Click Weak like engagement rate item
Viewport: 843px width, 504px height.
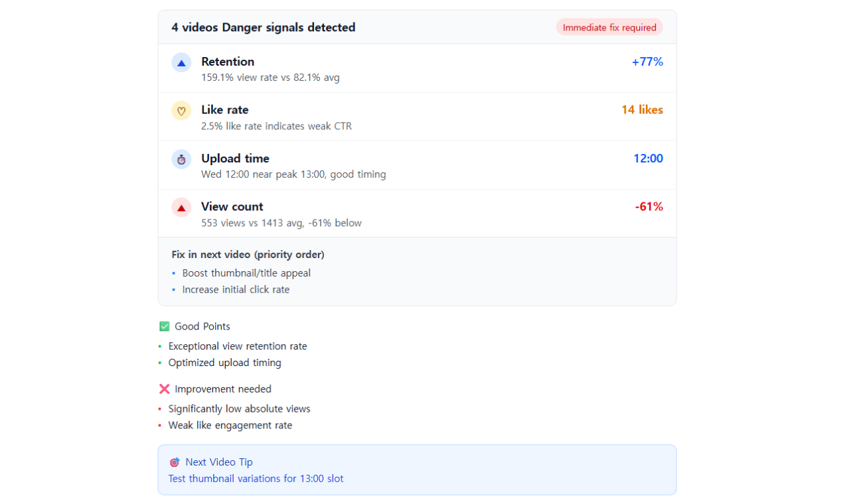pyautogui.click(x=230, y=425)
